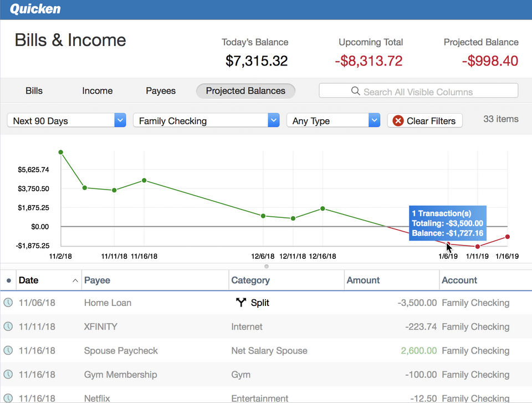The image size is (532, 403).
Task: Click the clock icon on Netflix row
Action: click(x=8, y=398)
